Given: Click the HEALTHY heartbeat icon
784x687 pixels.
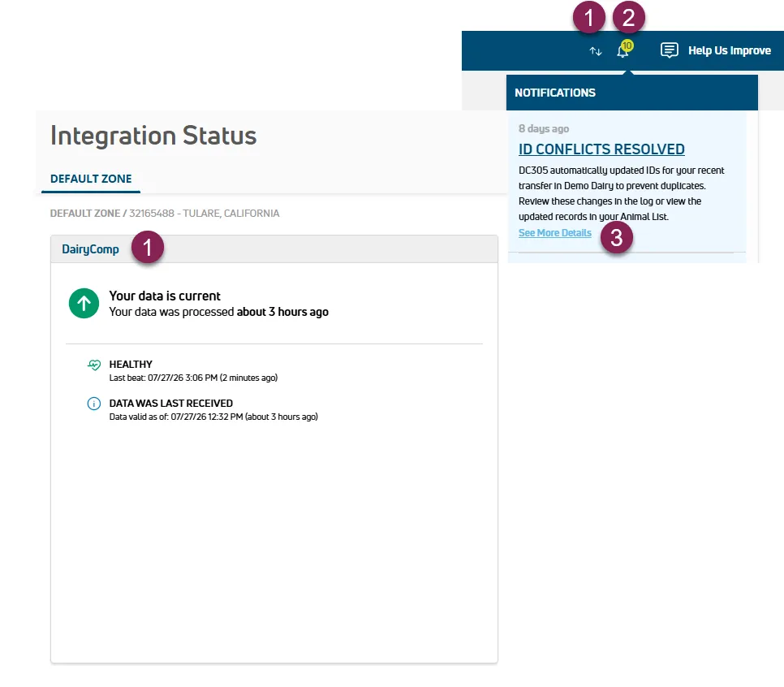Looking at the screenshot, I should pos(94,365).
